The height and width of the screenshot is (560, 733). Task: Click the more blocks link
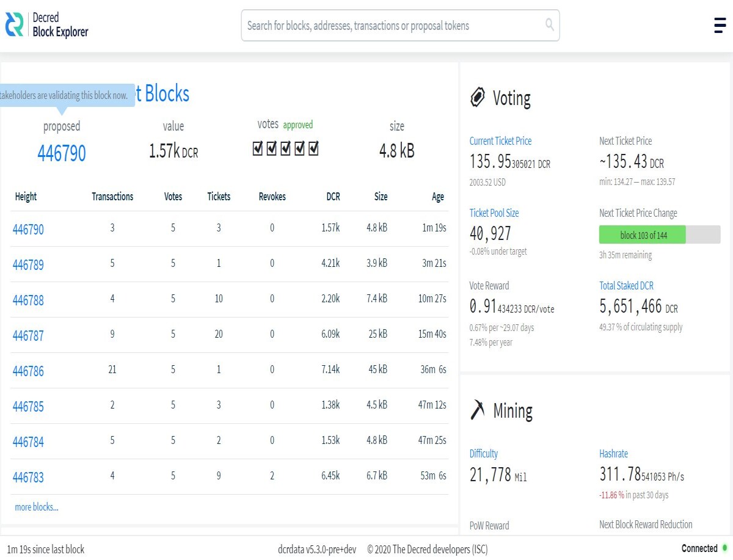pos(37,507)
